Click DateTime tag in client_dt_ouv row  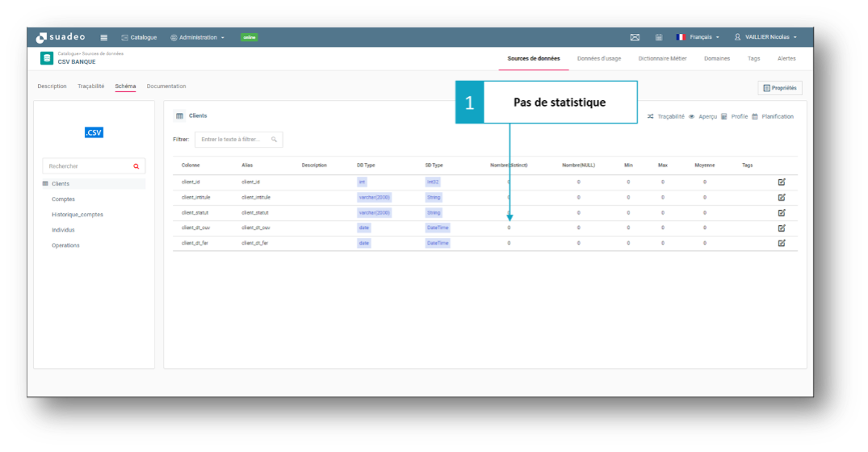point(438,228)
